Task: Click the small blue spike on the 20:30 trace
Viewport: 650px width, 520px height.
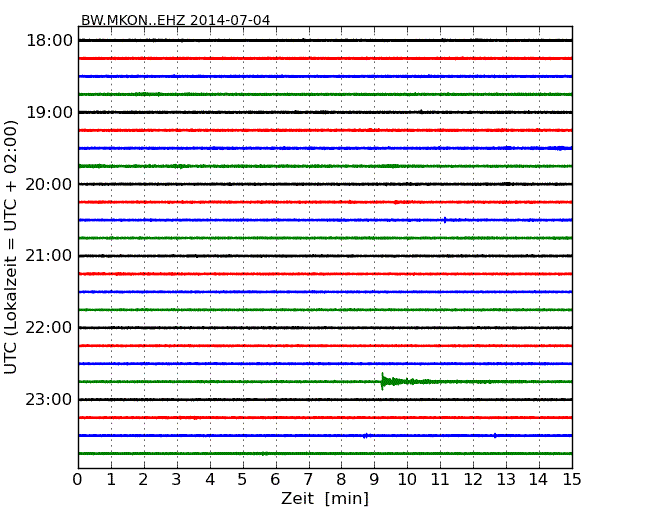Action: (445, 220)
